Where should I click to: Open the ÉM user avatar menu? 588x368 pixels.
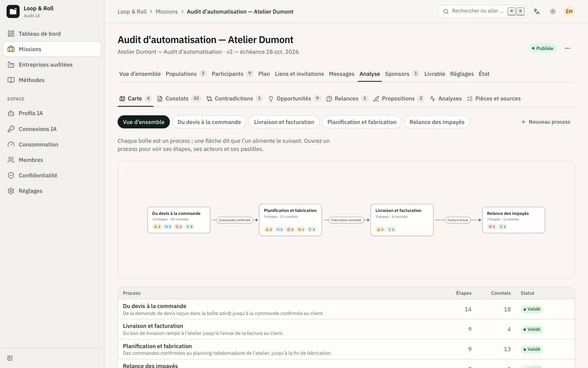point(569,11)
